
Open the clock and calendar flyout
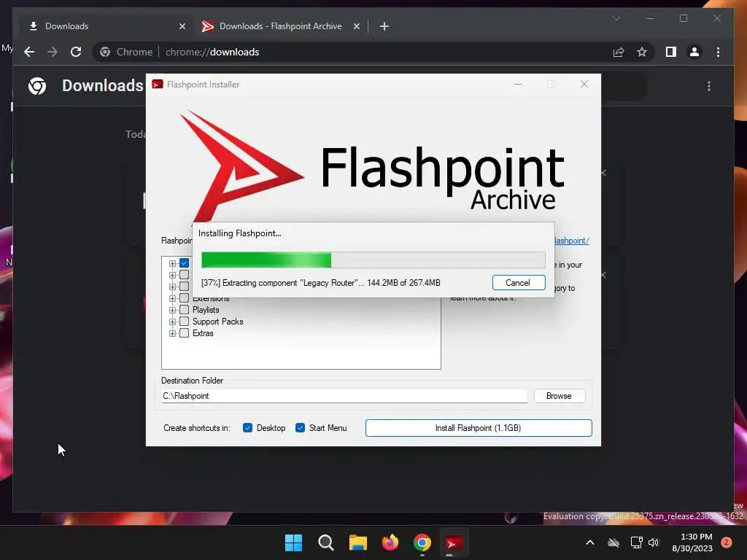click(692, 542)
